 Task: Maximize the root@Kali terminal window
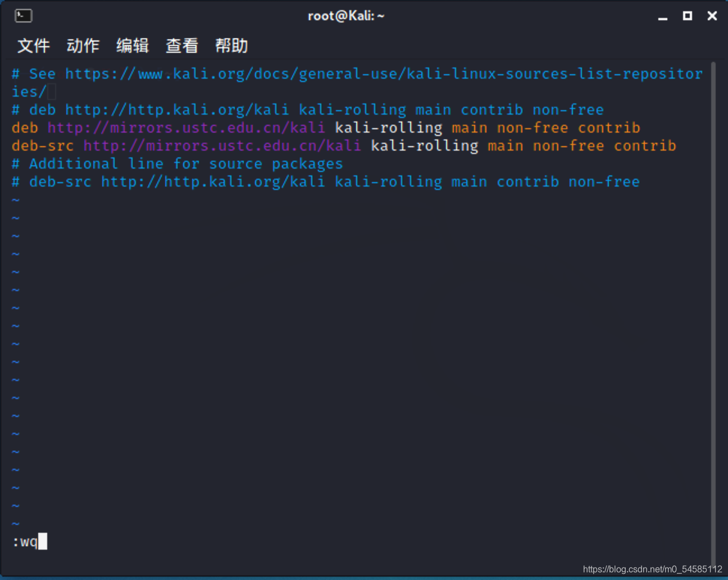click(688, 16)
